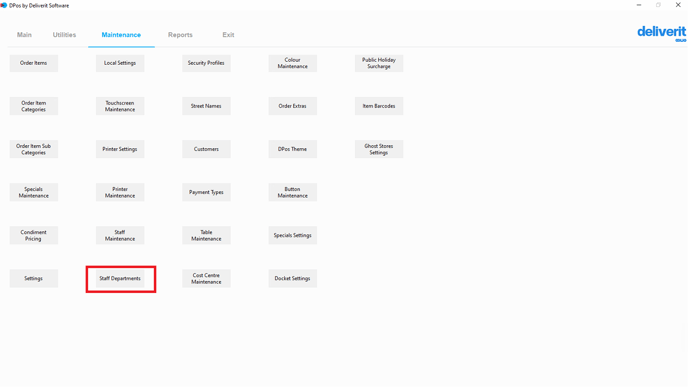The image size is (688, 387).
Task: Open Order Items maintenance
Action: [34, 63]
